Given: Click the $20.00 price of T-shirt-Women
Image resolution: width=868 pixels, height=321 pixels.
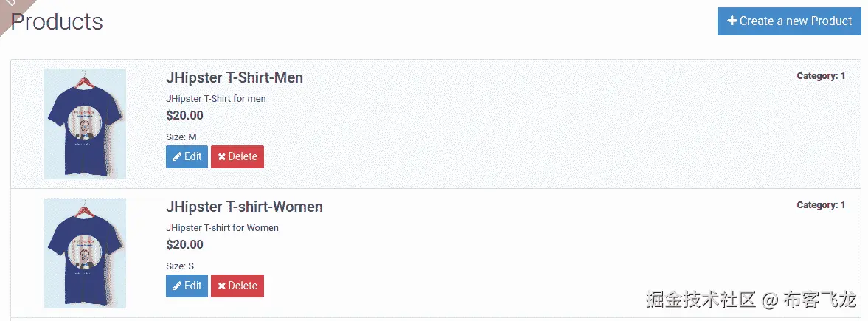Looking at the screenshot, I should coord(184,244).
